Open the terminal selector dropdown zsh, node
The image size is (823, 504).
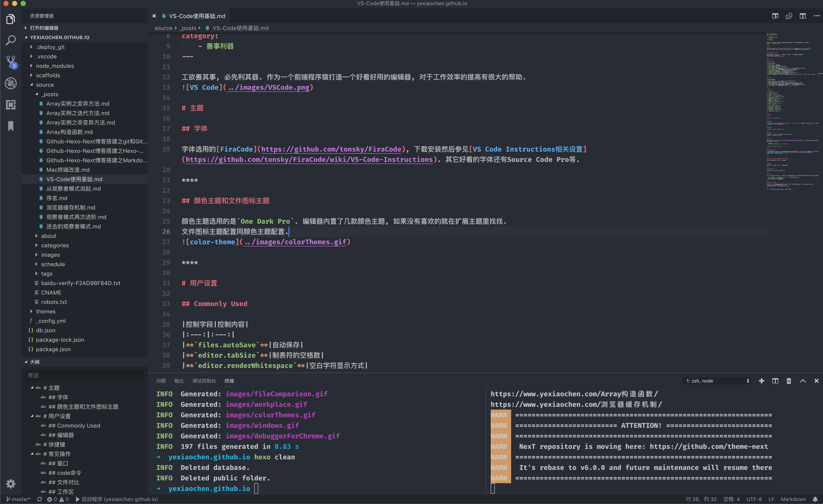[717, 381]
